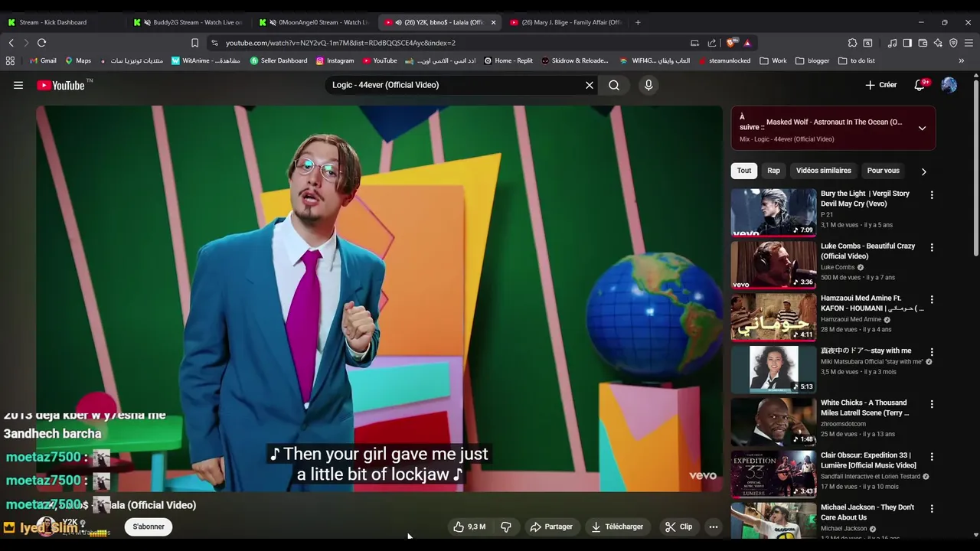Select the Rap filter chip

[774, 171]
